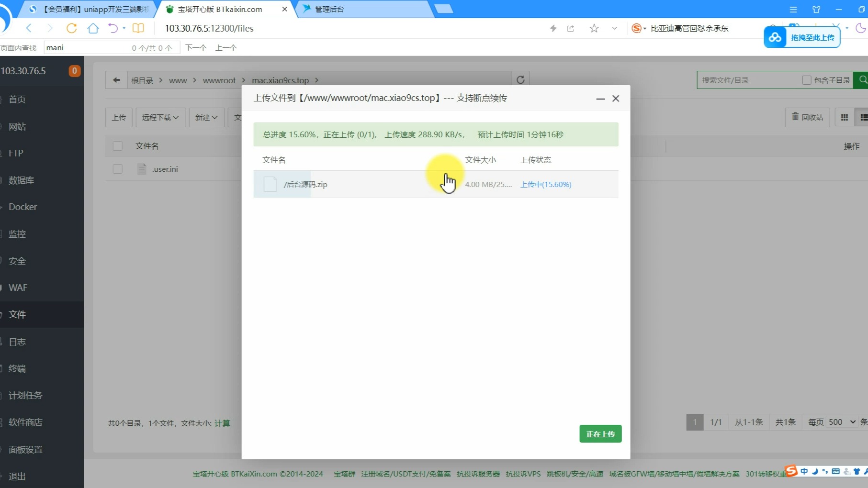The image size is (868, 488).
Task: Click the green search magnifier button
Action: pos(862,80)
